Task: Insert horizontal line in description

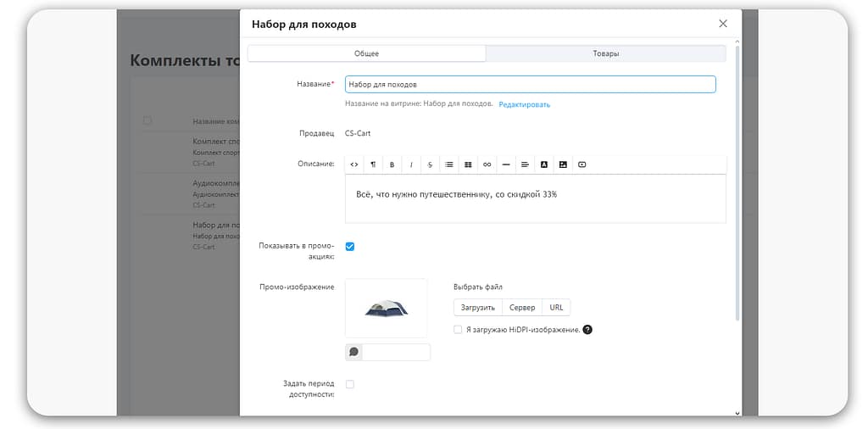Action: point(506,164)
